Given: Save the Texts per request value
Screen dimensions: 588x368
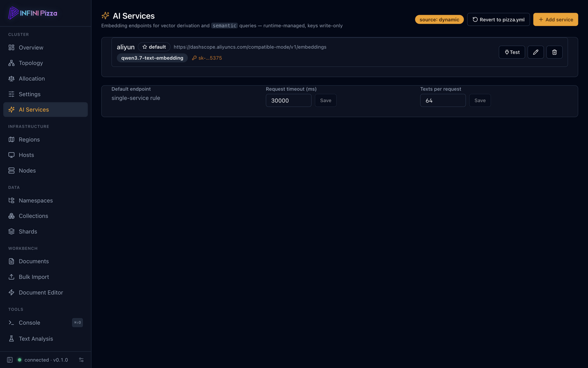Looking at the screenshot, I should coord(480,101).
